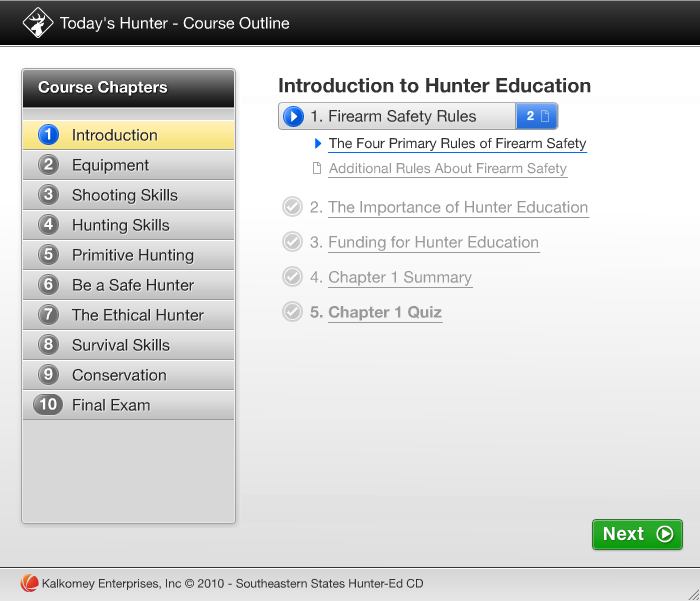Click the checkmark beside Importance of Hunter Education
Screen dimensions: 700x601
[292, 207]
